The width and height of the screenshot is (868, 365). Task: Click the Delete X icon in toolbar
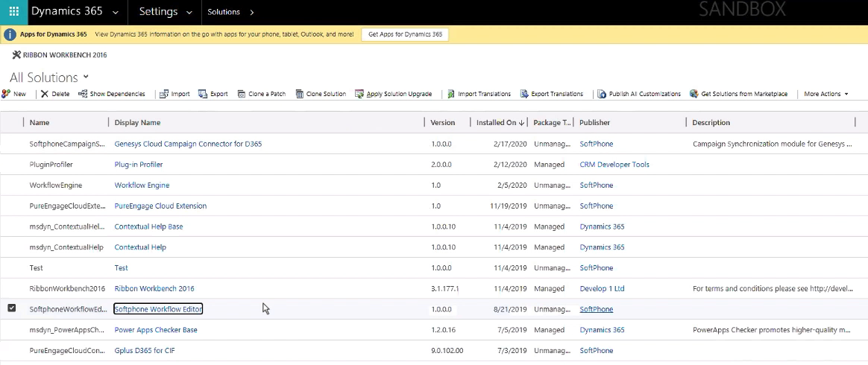[45, 94]
